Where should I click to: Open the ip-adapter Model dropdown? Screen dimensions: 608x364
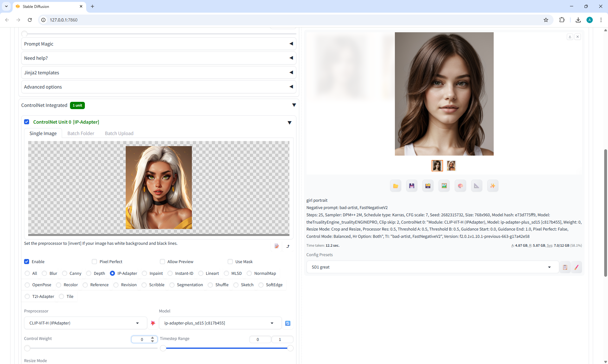tap(220, 323)
